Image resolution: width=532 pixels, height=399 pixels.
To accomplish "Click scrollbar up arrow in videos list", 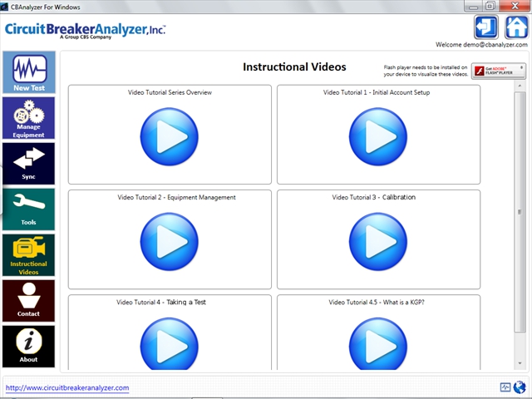I will (520, 86).
